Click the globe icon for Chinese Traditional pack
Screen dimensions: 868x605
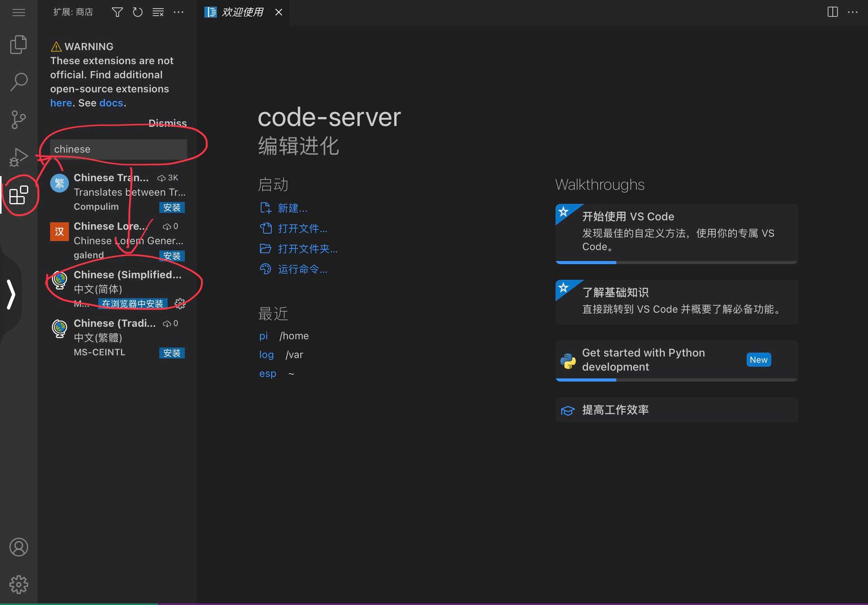[60, 328]
